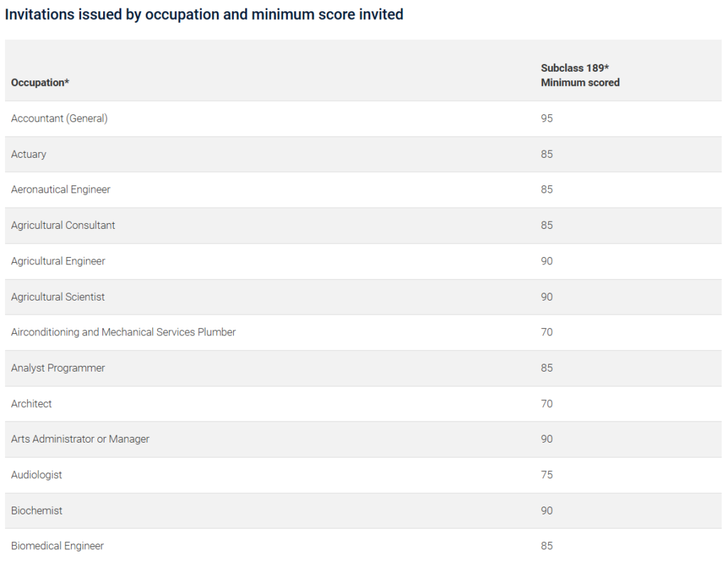Click the page heading about invitations issued
The width and height of the screenshot is (728, 562).
click(204, 14)
